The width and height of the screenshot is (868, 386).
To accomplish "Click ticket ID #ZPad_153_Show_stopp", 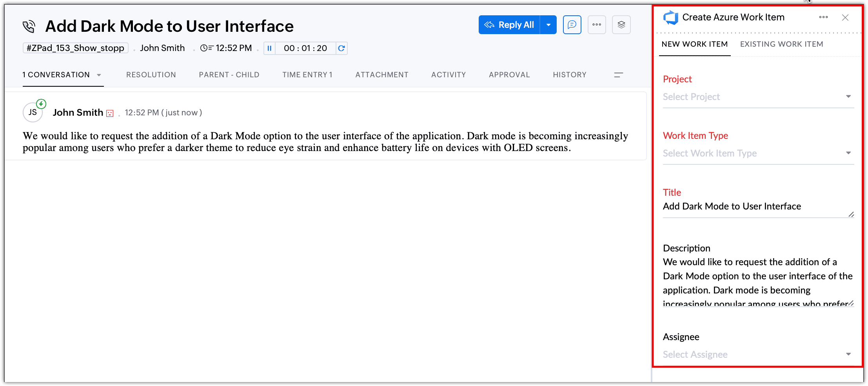I will pos(75,48).
